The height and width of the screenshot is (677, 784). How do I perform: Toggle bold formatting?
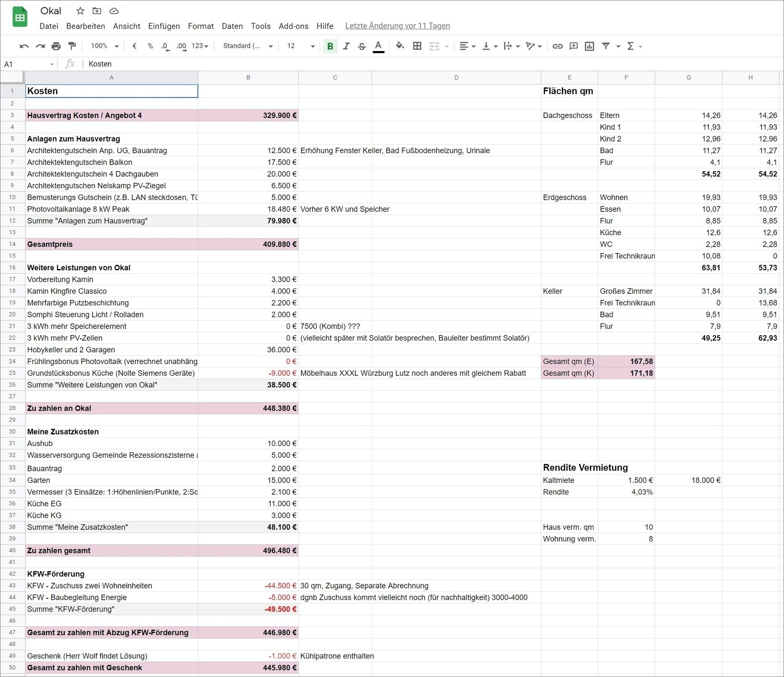click(330, 46)
